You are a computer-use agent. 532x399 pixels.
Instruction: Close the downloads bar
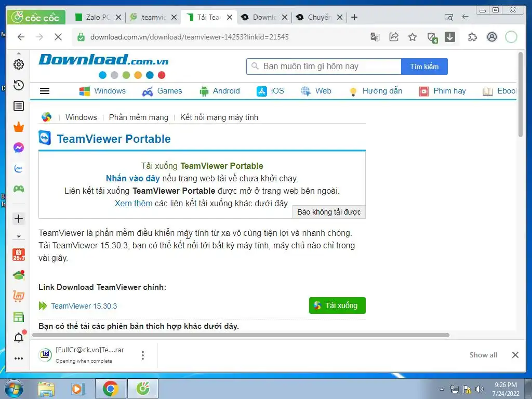pyautogui.click(x=515, y=355)
